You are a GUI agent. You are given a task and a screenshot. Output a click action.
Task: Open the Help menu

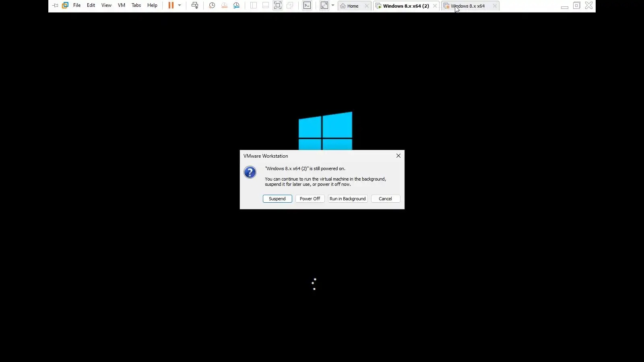(x=152, y=6)
